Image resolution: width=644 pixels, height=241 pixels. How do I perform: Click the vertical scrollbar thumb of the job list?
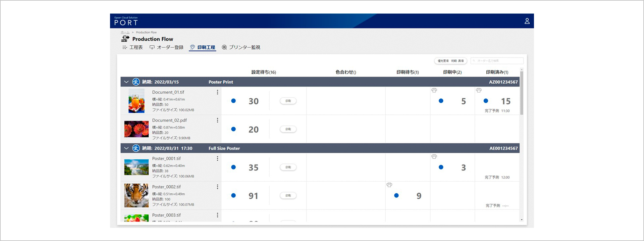522,93
